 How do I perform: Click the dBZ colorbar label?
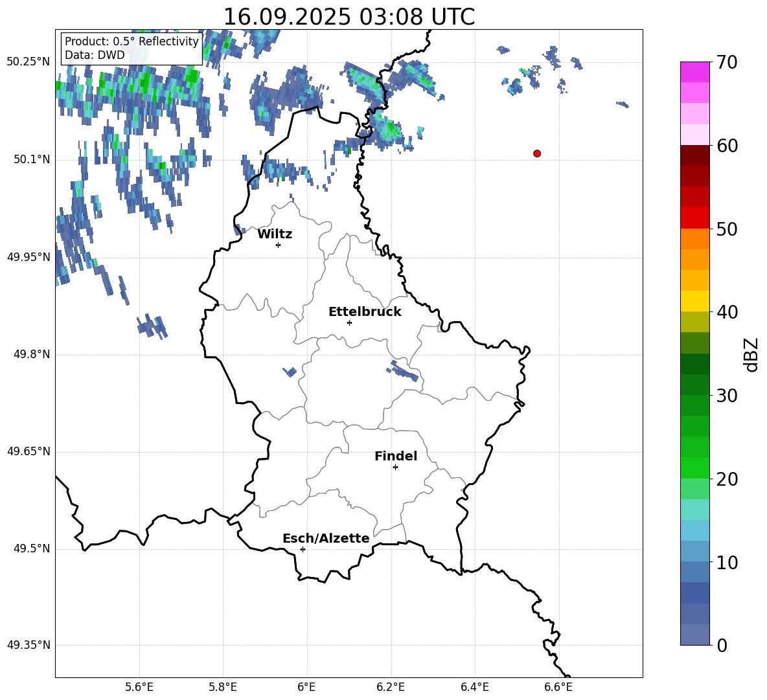750,354
